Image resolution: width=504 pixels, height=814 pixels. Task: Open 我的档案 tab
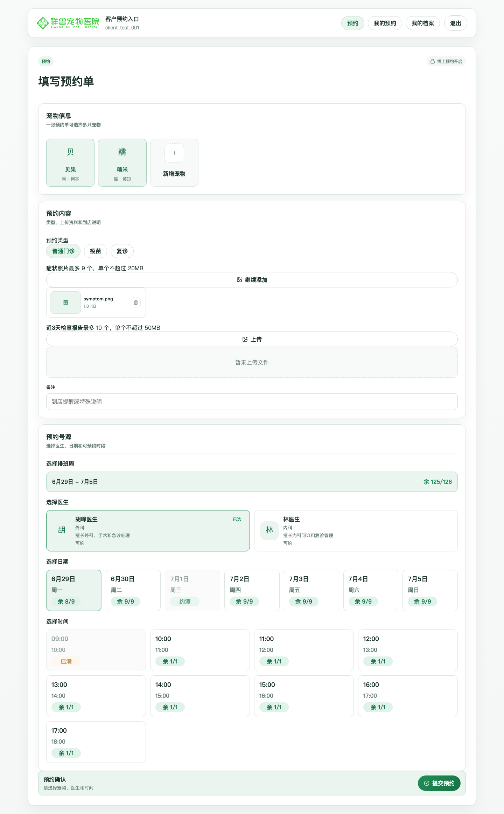point(423,23)
